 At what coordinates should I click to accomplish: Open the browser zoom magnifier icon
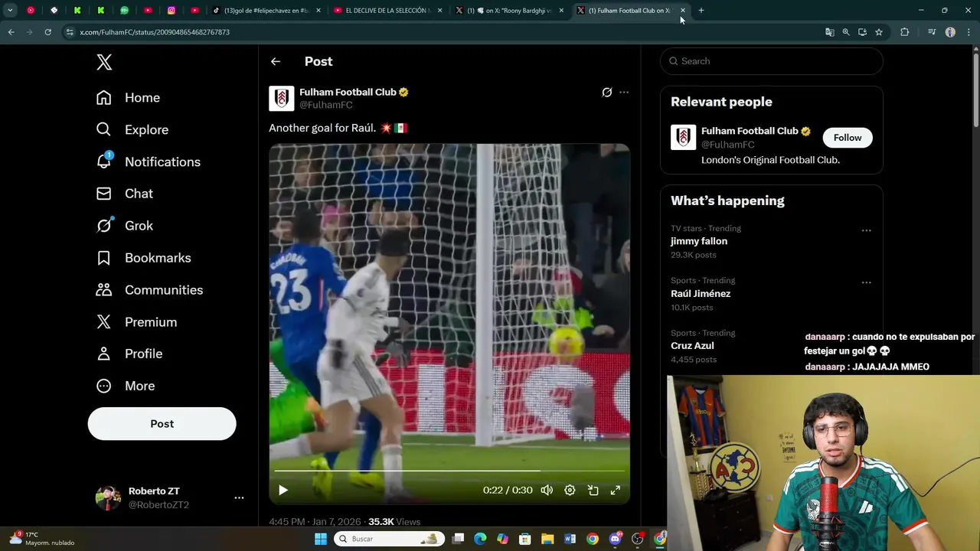coord(846,32)
